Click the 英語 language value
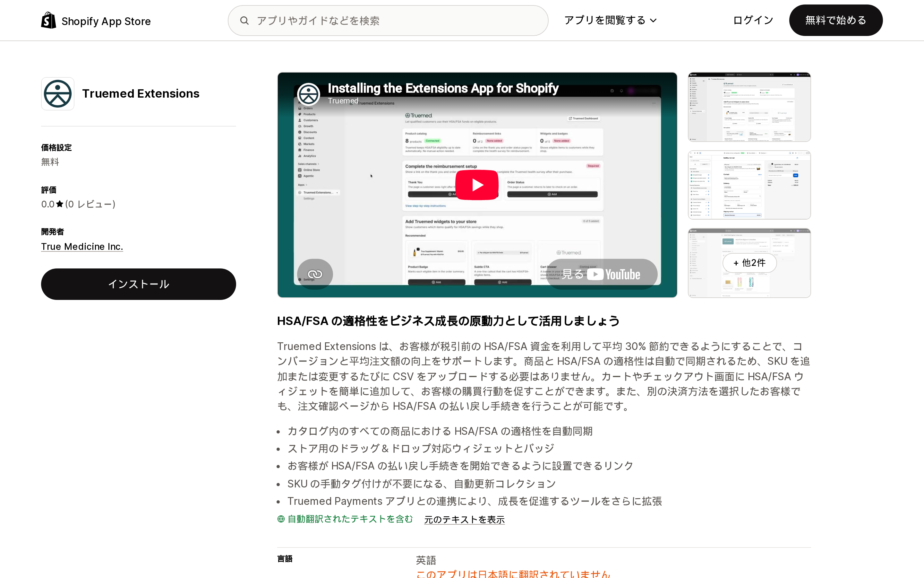The width and height of the screenshot is (924, 578). click(426, 560)
